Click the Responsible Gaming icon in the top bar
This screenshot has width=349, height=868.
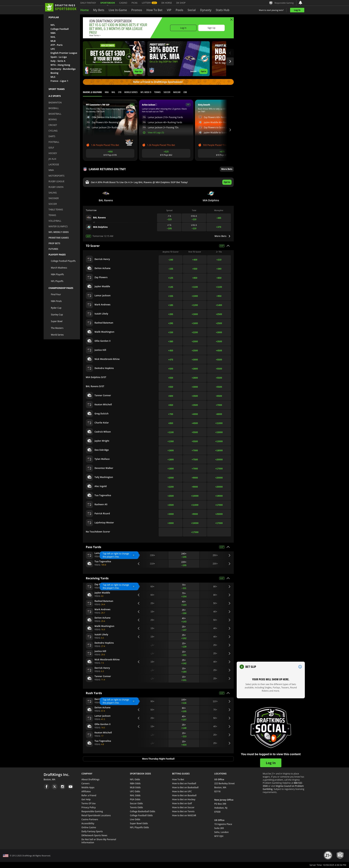(x=271, y=3)
